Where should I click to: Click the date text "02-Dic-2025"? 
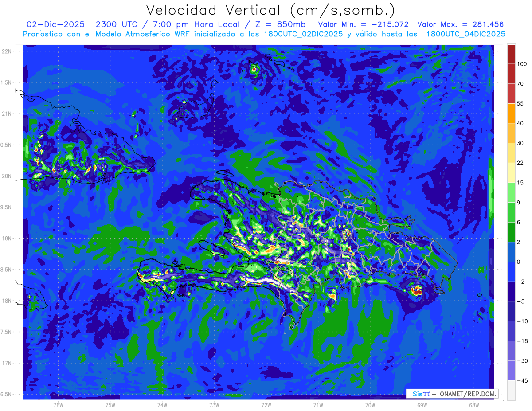coord(55,24)
